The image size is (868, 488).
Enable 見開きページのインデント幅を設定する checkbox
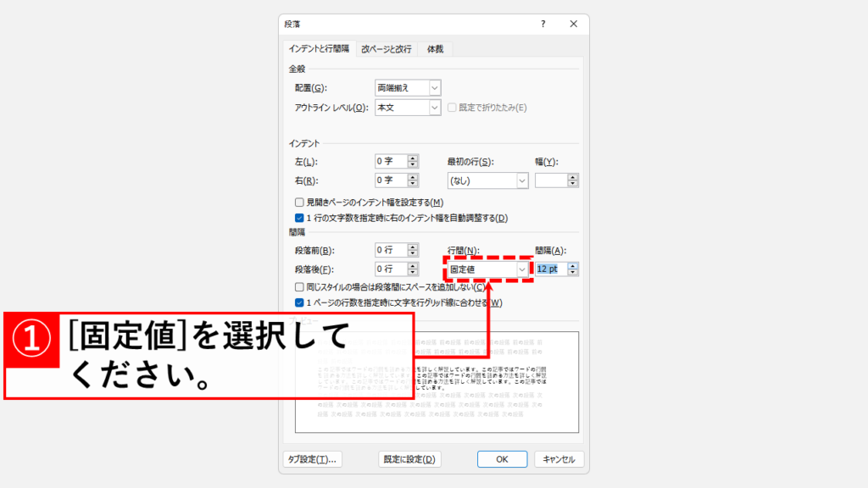pyautogui.click(x=299, y=202)
